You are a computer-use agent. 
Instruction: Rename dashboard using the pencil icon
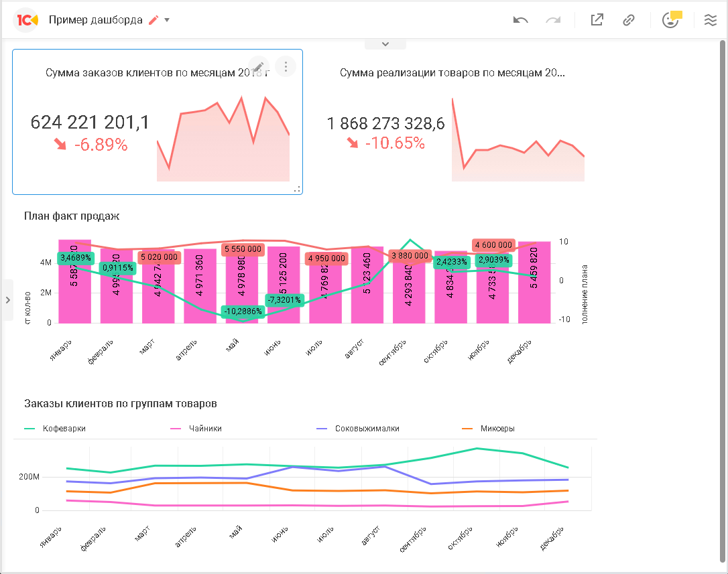click(154, 20)
